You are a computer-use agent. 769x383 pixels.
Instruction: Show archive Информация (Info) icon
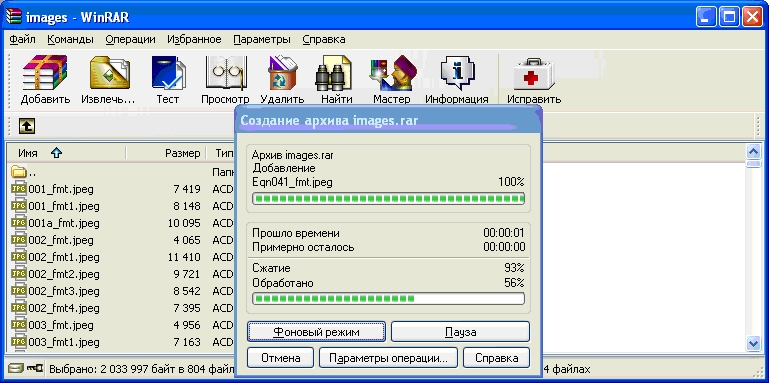click(x=457, y=79)
